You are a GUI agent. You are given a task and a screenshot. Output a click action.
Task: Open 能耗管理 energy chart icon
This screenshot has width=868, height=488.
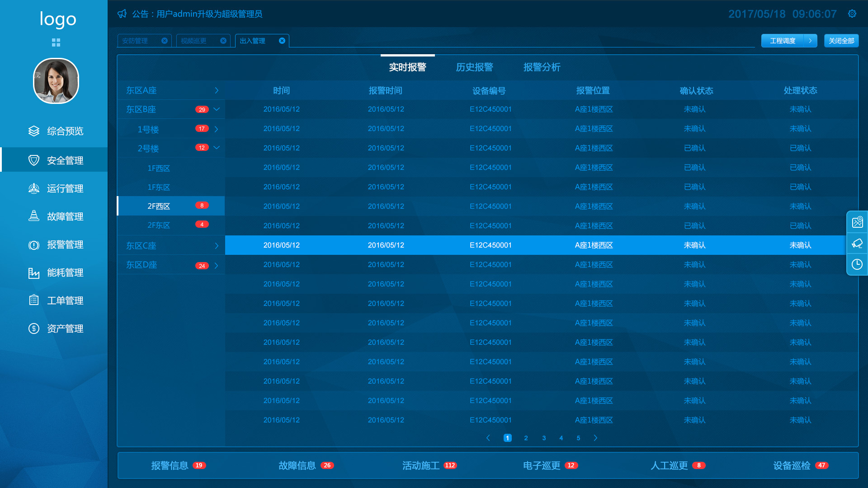coord(34,272)
